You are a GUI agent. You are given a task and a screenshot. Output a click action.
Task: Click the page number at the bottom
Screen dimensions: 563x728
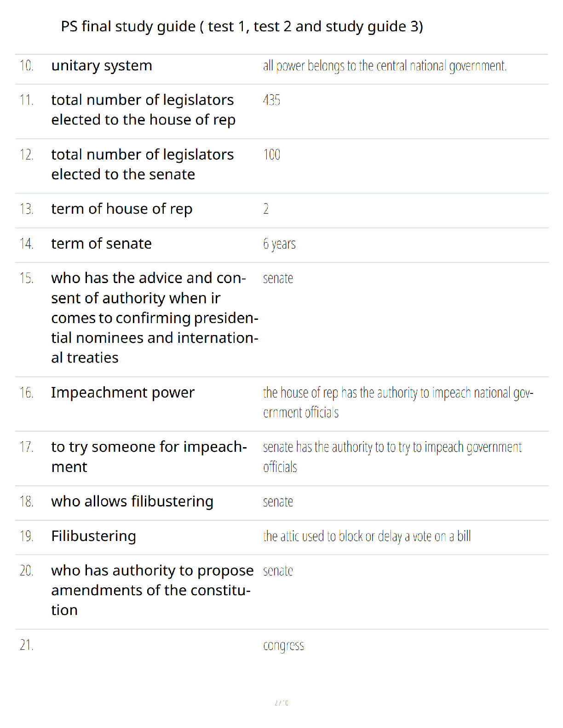coord(281,703)
